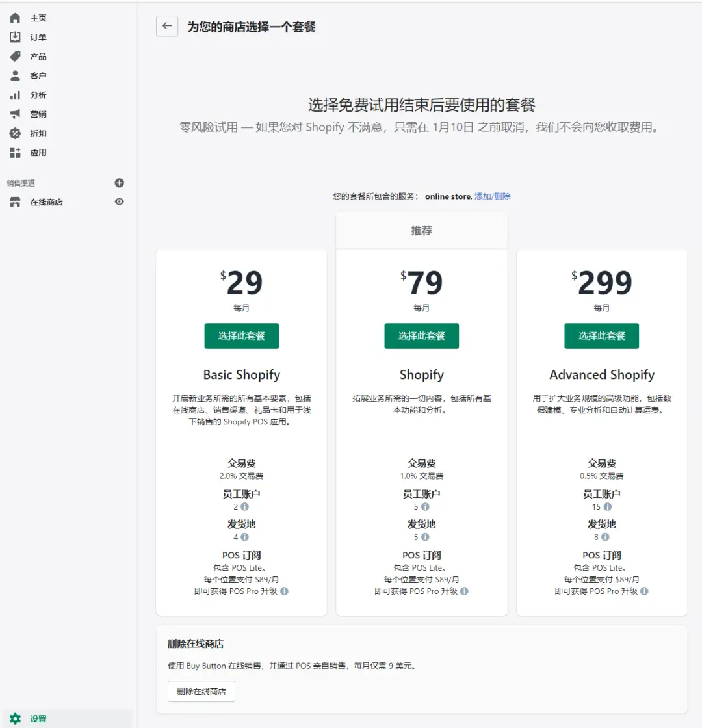Open 应用 in the sidebar
This screenshot has width=702, height=728.
tap(38, 153)
